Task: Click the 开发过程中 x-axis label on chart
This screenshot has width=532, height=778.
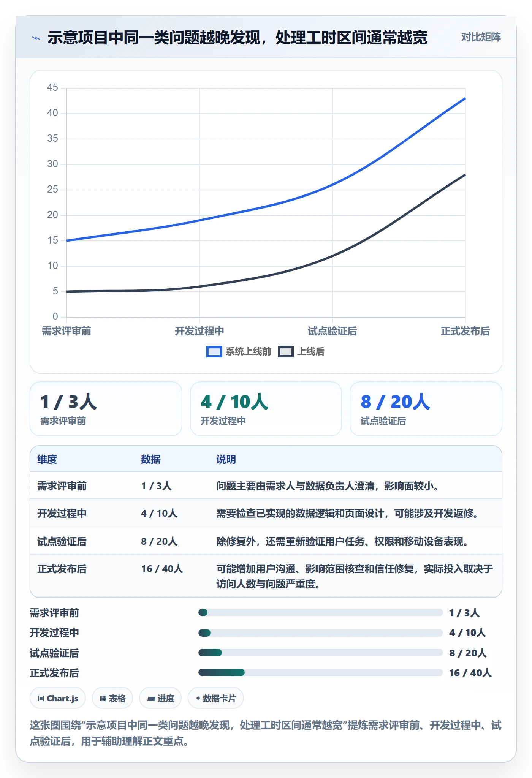Action: [199, 331]
